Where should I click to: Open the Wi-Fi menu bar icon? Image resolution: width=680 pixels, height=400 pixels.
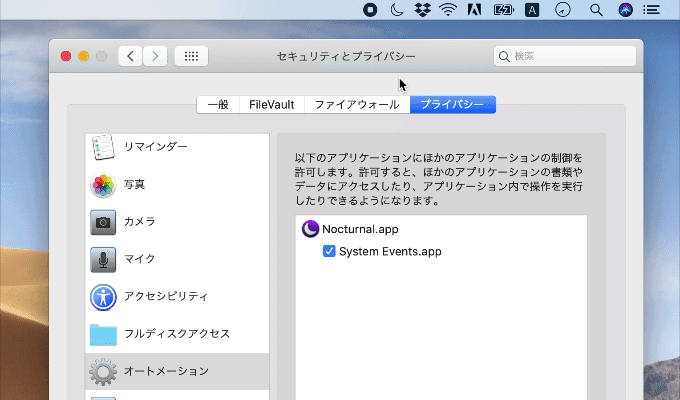448,10
